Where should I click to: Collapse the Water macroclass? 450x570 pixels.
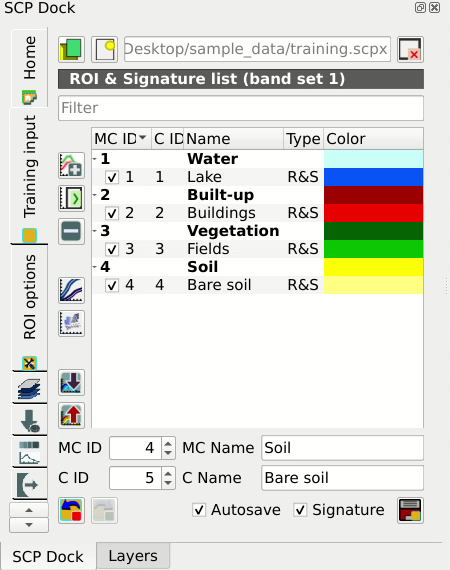point(95,159)
